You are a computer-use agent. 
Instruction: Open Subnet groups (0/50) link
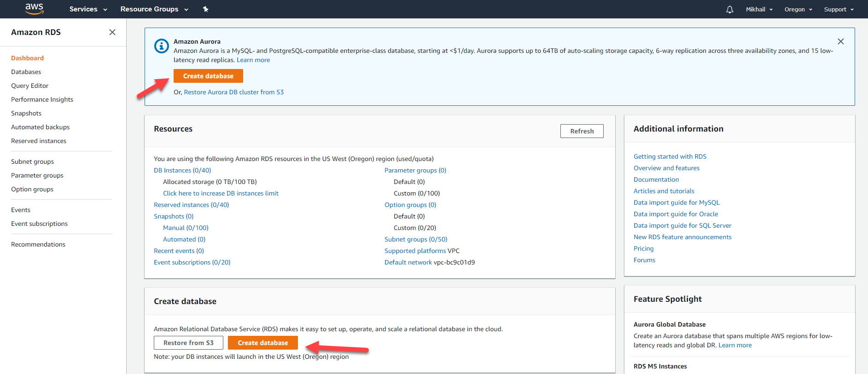tap(416, 239)
